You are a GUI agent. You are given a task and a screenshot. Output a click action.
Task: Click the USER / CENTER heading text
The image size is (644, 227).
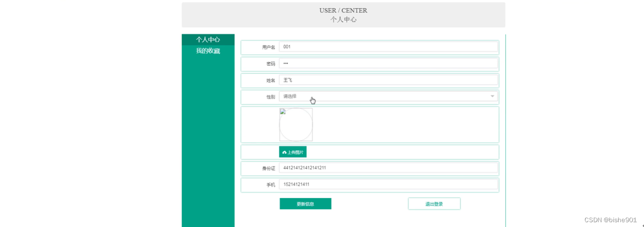pos(343,11)
